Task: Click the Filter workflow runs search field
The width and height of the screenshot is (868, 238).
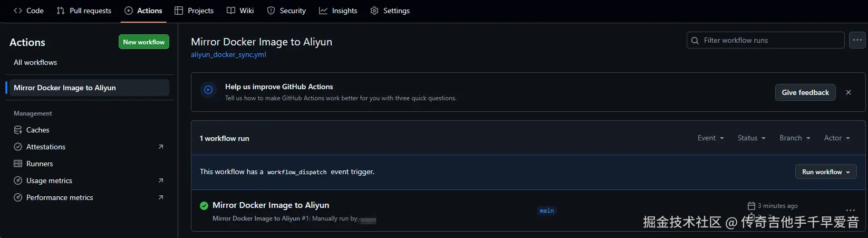Action: pos(770,40)
